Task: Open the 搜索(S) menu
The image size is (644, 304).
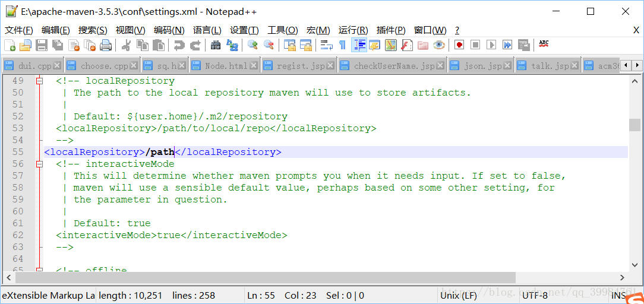Action: pos(93,30)
